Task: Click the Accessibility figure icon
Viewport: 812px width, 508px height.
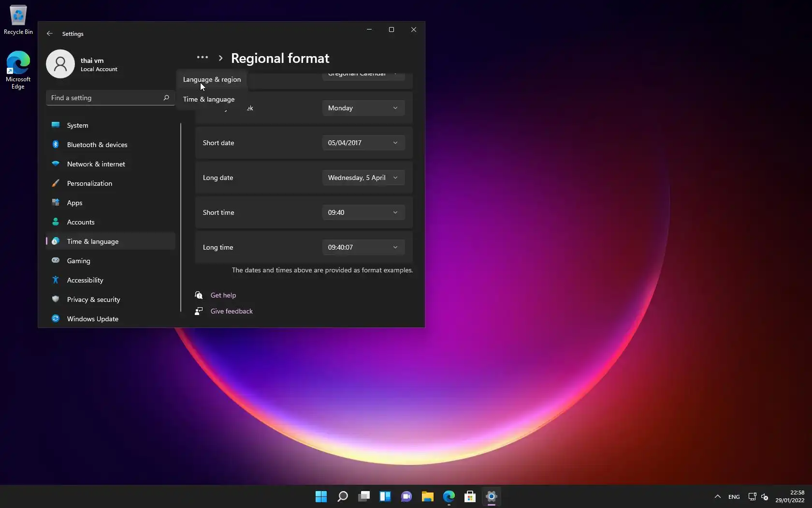Action: [x=56, y=280]
